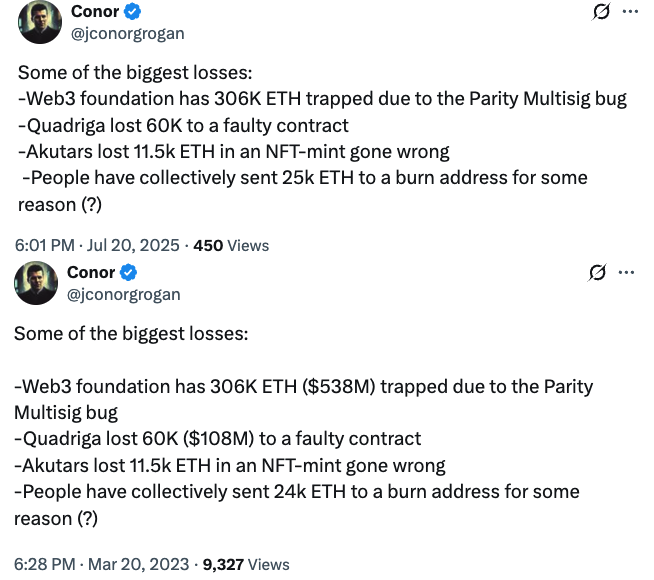The height and width of the screenshot is (580, 654).
Task: Open the more options menu on the 2023 tweet
Action: point(627,273)
